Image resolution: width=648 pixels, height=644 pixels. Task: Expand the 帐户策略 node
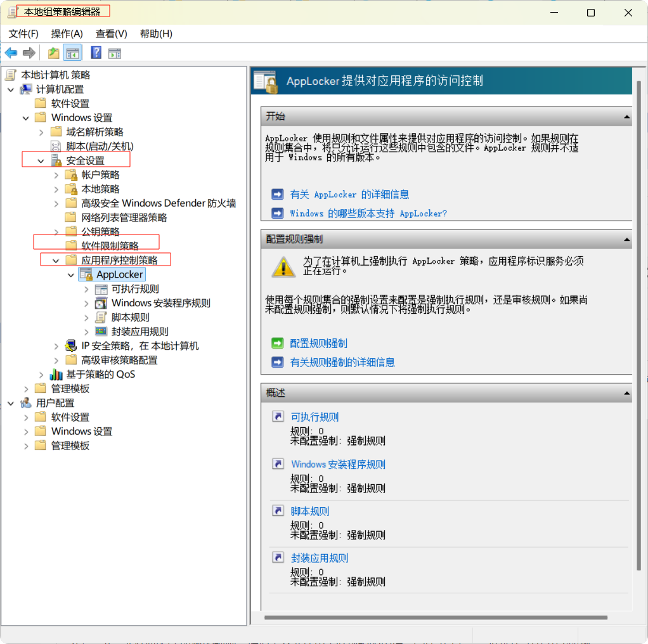[x=56, y=175]
